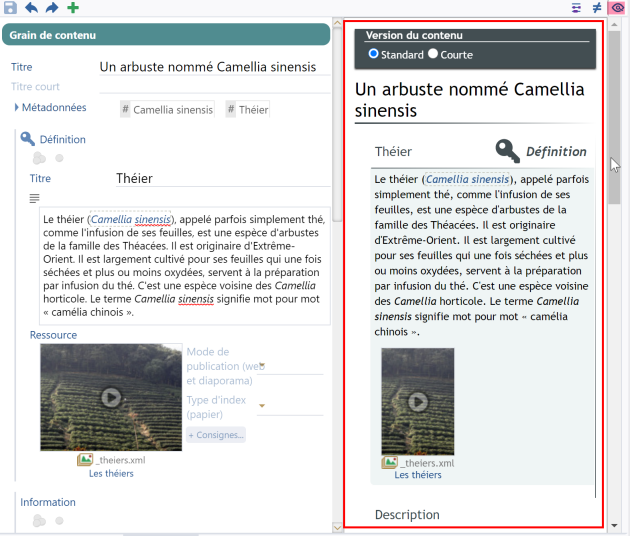This screenshot has height=536, width=630.
Task: Click the Théier keyword tag
Action: click(248, 109)
